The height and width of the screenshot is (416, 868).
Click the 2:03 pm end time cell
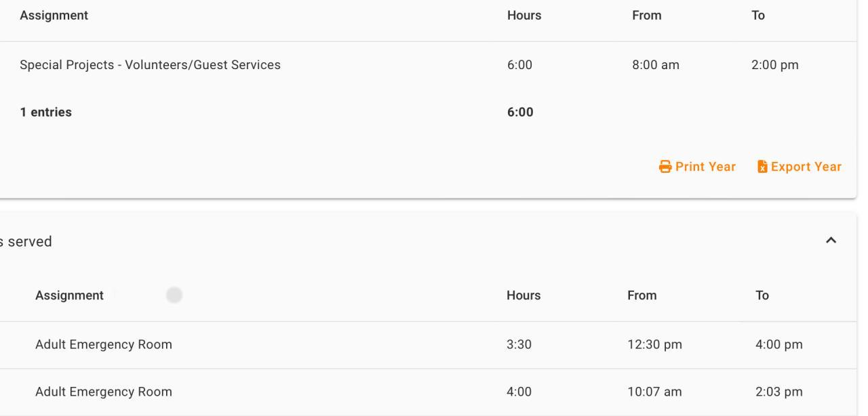point(778,392)
